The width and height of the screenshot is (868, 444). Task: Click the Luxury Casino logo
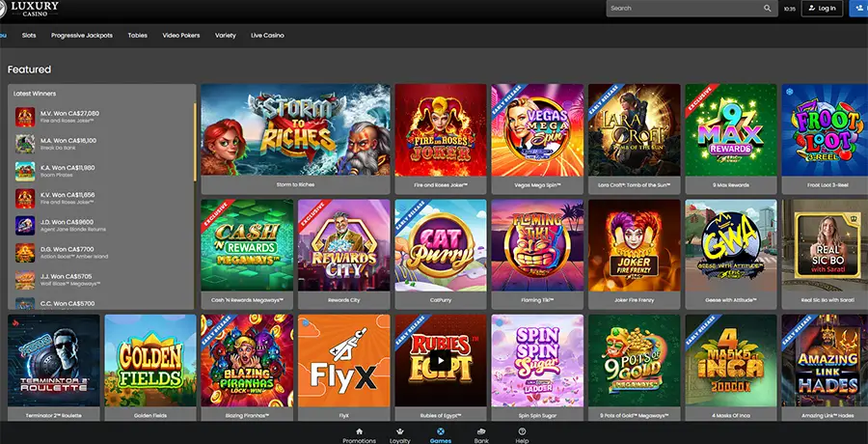pos(29,9)
